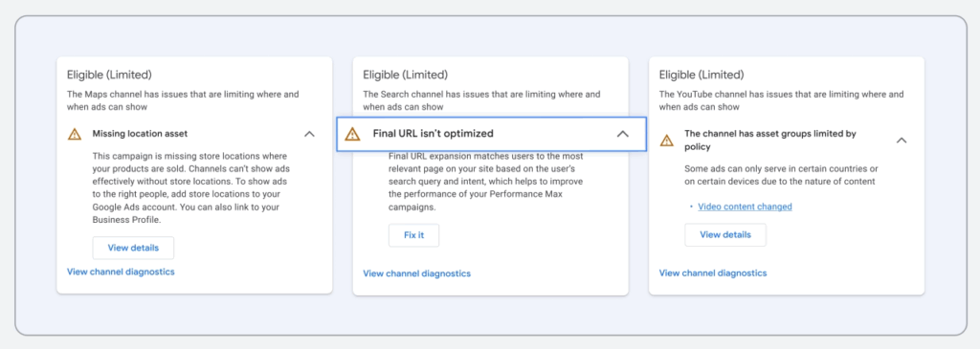
Task: Click the YouTube channel has issues description
Action: point(781,100)
